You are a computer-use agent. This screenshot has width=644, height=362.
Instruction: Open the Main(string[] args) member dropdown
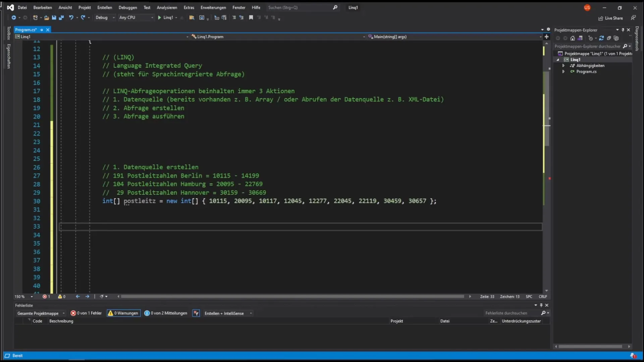454,37
